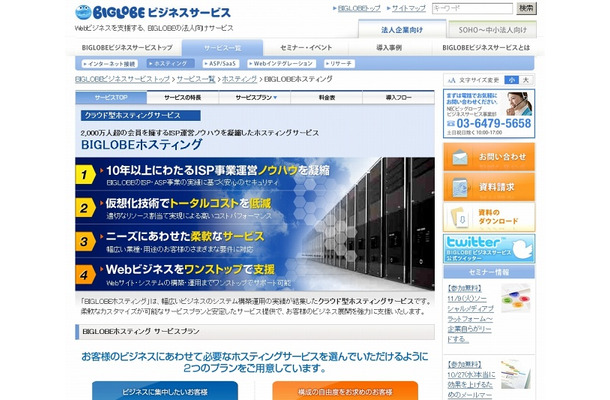This screenshot has width=610, height=400.
Task: Open BIGLOBEビジネスサービストップ menu
Action: pyautogui.click(x=127, y=47)
